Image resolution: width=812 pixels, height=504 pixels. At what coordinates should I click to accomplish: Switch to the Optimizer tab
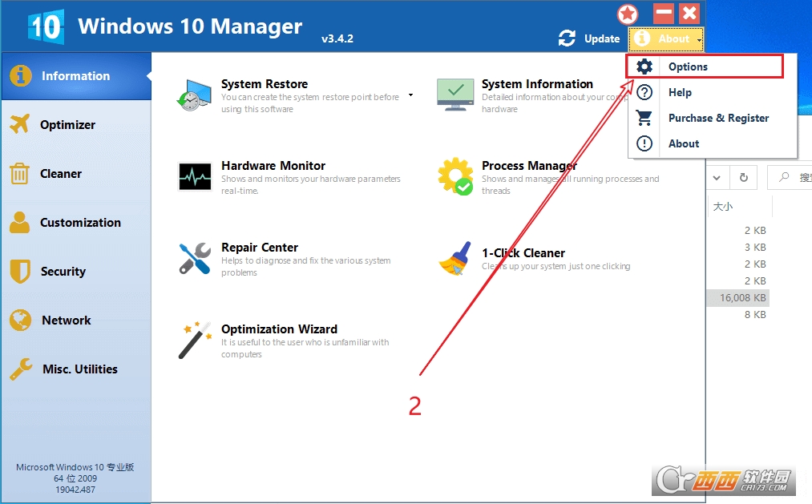(68, 125)
